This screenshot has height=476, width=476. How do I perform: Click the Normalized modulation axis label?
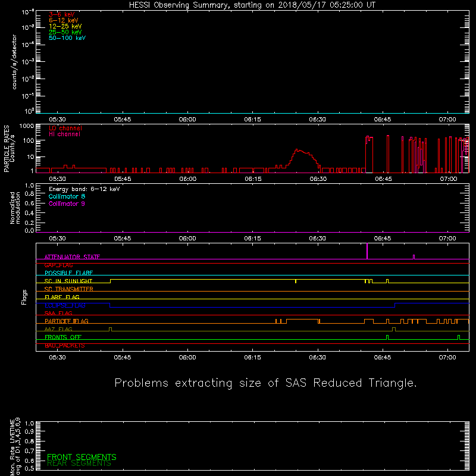(x=15, y=208)
